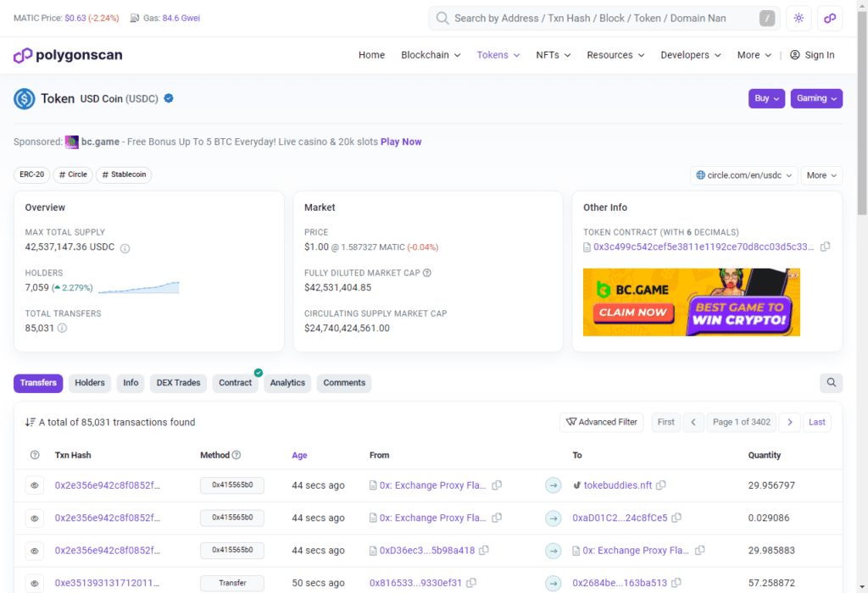Image resolution: width=868 pixels, height=593 pixels.
Task: Expand the NFTs menu
Action: pyautogui.click(x=553, y=55)
